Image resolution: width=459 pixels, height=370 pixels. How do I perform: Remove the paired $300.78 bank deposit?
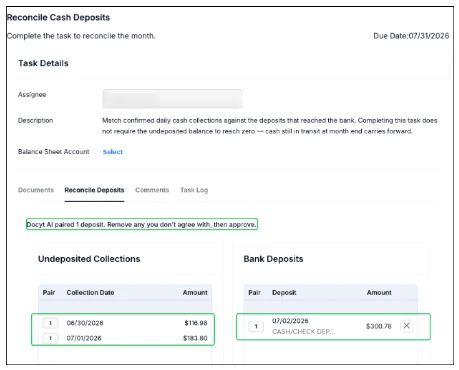(406, 326)
